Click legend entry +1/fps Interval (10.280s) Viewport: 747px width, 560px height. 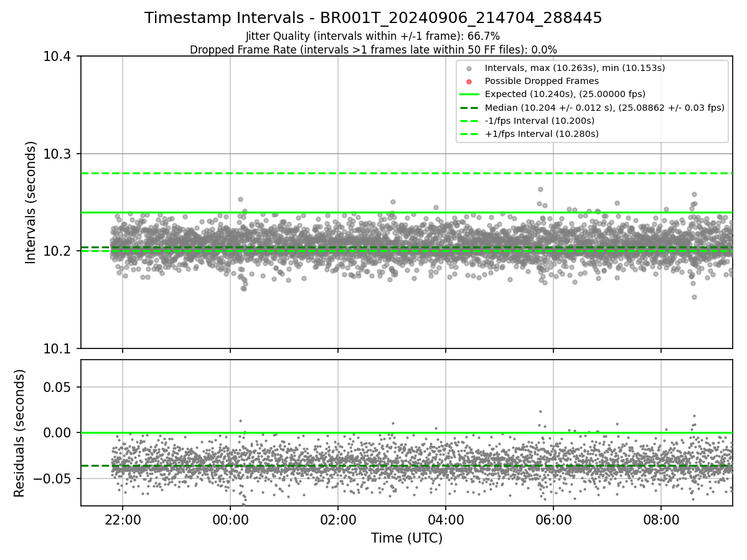(x=542, y=134)
